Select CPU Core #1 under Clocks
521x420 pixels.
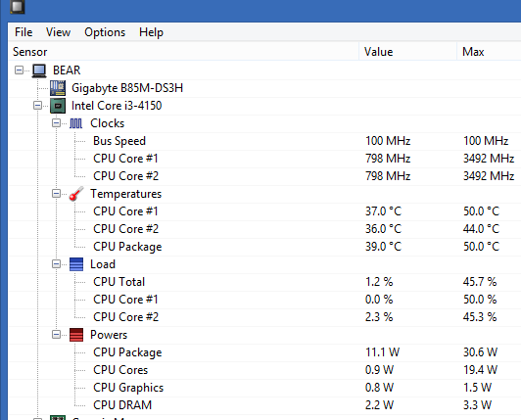pos(125,159)
